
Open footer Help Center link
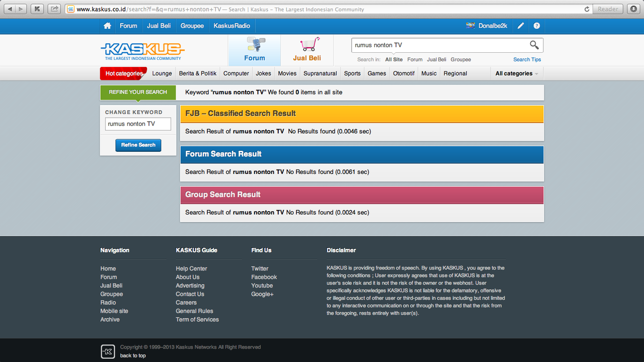coord(191,268)
